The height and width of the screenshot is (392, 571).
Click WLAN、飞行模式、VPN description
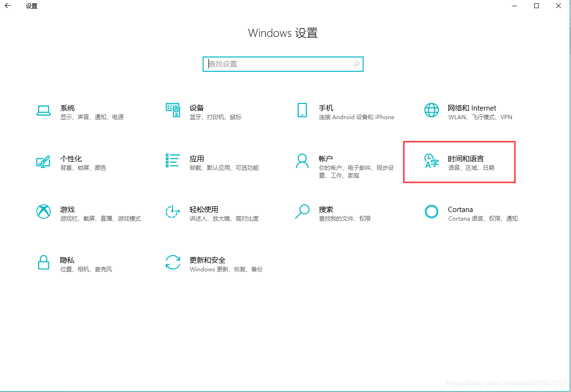click(x=480, y=117)
